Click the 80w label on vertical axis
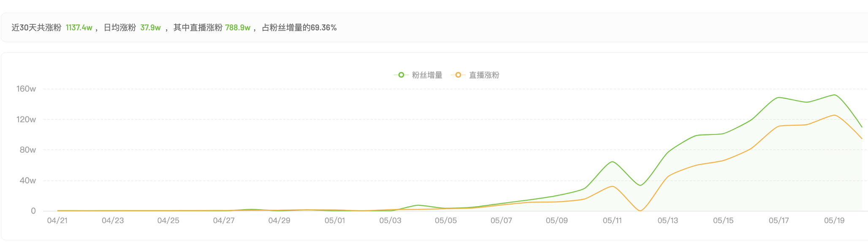 (28, 150)
